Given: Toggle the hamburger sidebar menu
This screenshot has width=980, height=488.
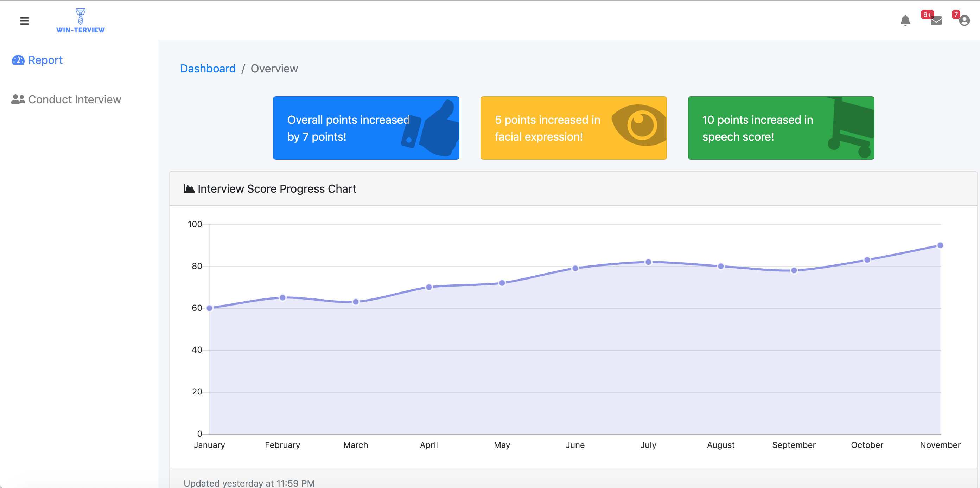Looking at the screenshot, I should click(24, 21).
